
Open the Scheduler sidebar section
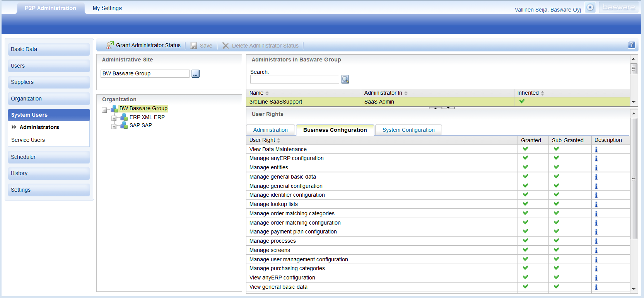point(23,157)
